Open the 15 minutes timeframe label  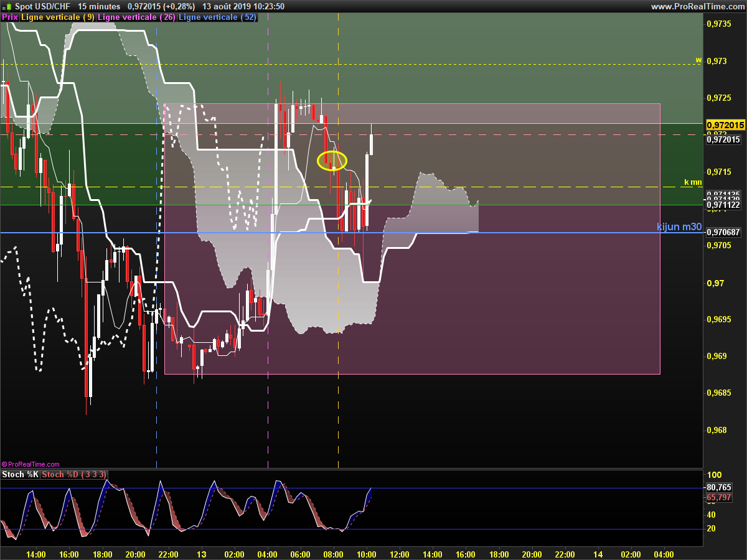click(x=99, y=6)
